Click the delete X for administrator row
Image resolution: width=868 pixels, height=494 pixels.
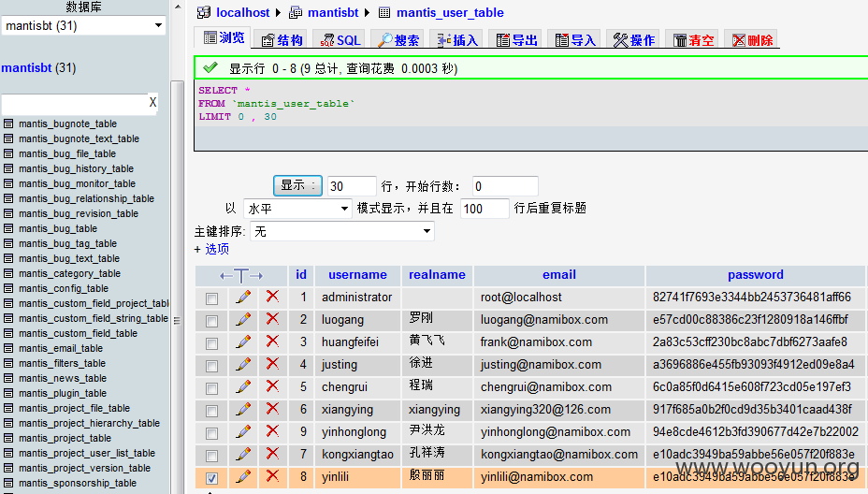tap(272, 297)
